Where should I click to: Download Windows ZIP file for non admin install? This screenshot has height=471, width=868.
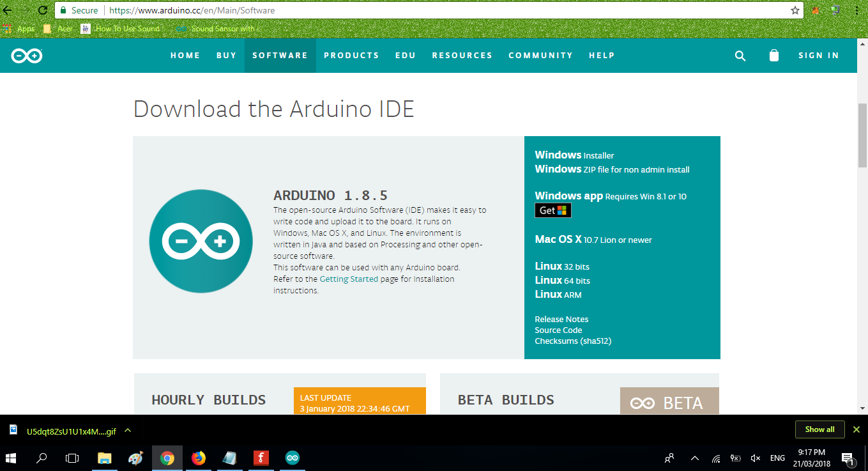tap(612, 169)
